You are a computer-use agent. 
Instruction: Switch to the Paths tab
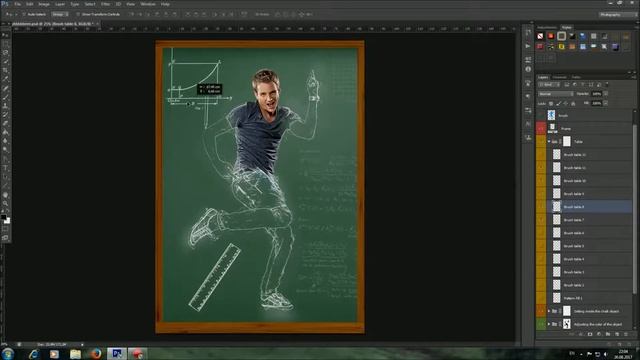point(576,77)
